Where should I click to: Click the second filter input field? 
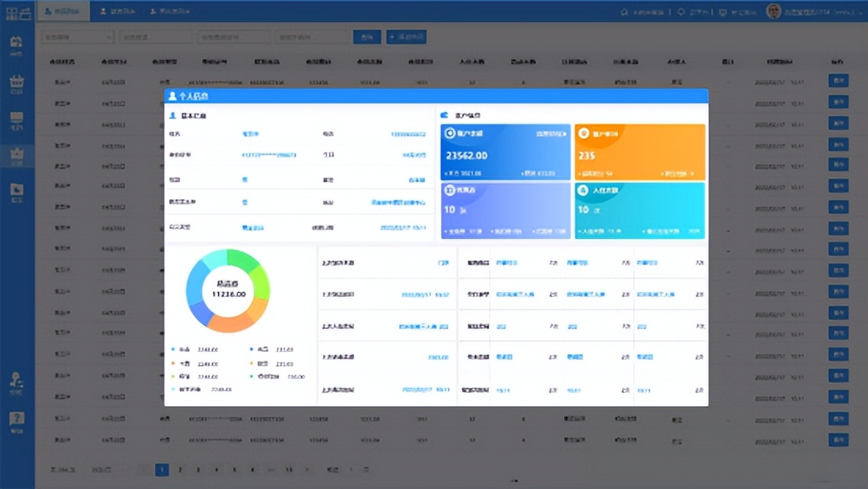(155, 37)
